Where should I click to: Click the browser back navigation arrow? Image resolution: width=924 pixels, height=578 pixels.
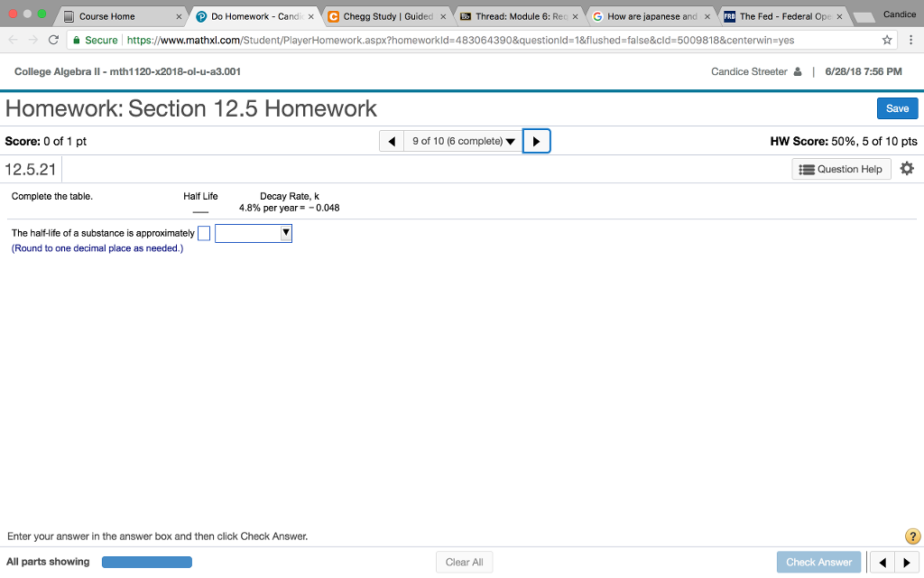tap(13, 40)
